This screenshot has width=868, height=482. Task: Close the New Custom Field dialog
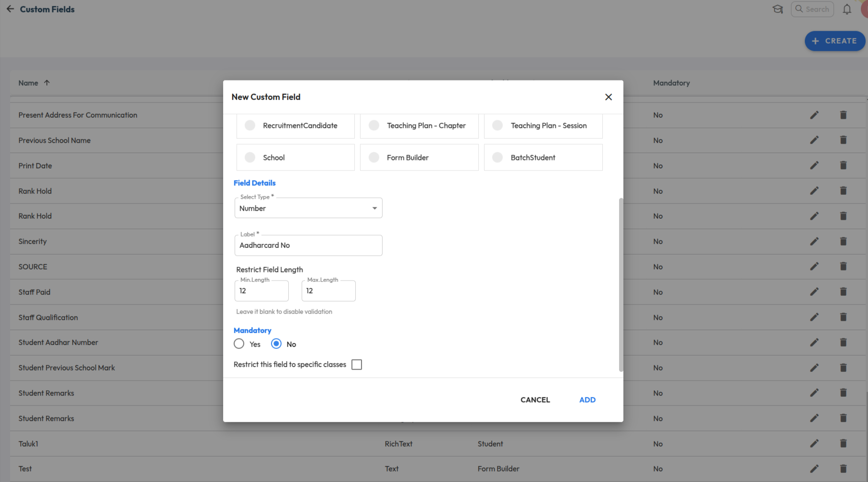(608, 97)
